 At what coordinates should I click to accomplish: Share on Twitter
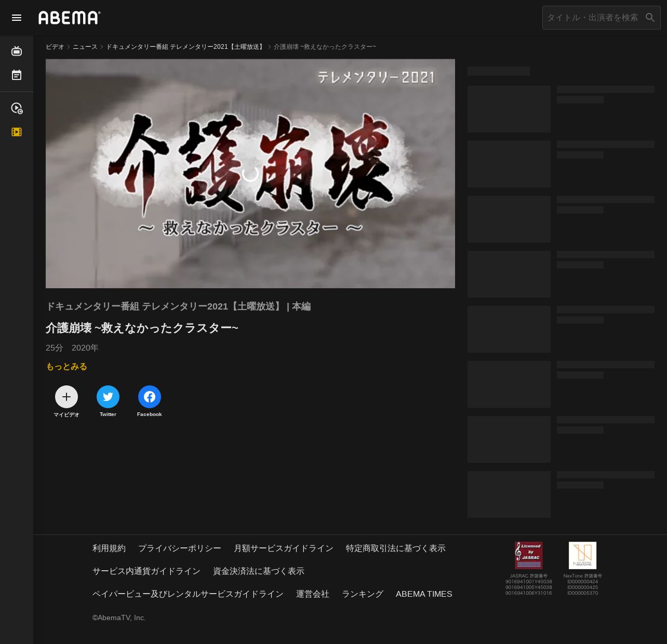[x=108, y=401]
